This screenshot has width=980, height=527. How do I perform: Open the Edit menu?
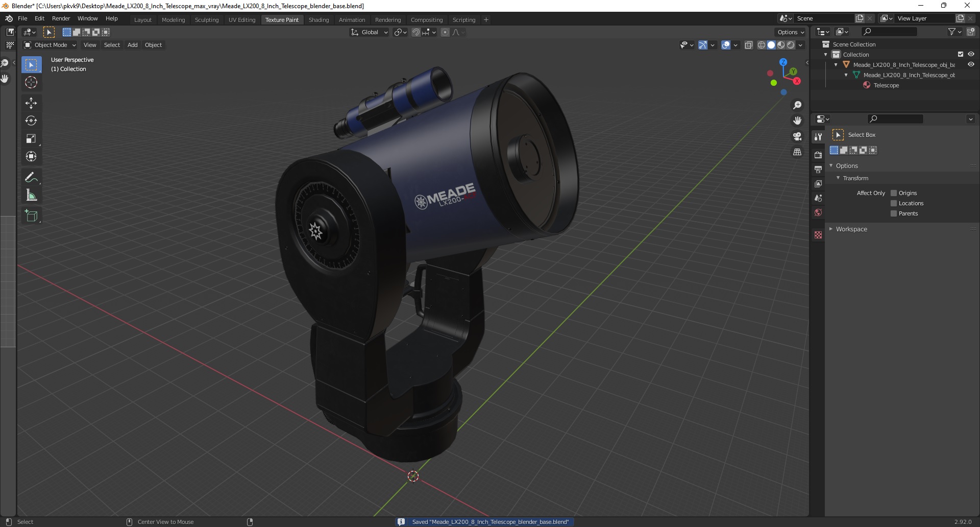[39, 18]
